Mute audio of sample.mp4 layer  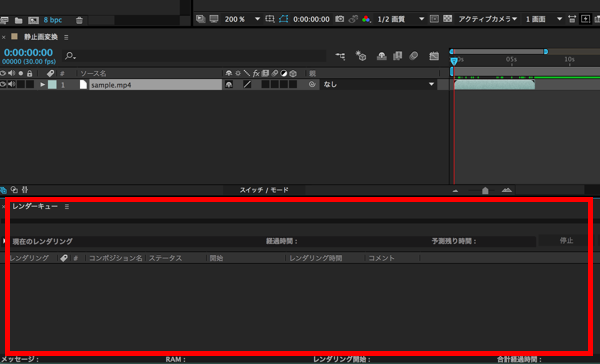(x=12, y=84)
